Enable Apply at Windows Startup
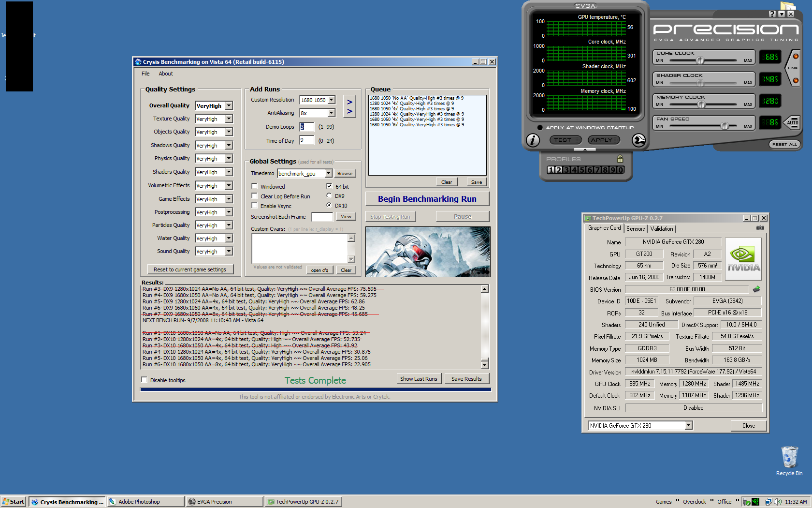Image resolution: width=812 pixels, height=508 pixels. (540, 128)
